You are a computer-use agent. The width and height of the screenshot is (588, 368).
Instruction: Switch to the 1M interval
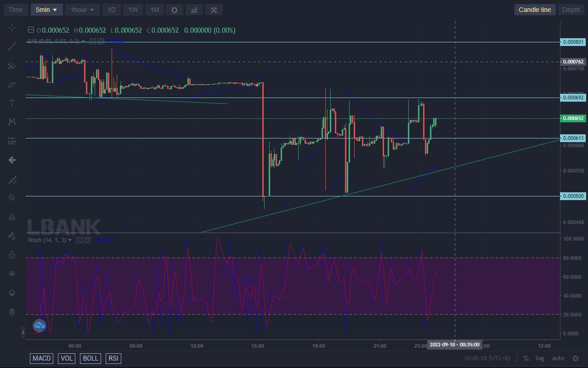coord(154,10)
